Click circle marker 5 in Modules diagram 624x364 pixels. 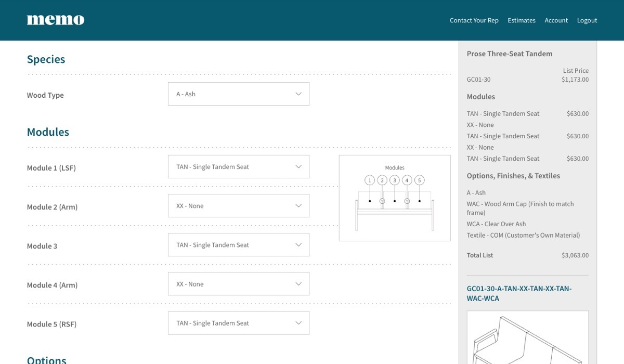pyautogui.click(x=420, y=180)
